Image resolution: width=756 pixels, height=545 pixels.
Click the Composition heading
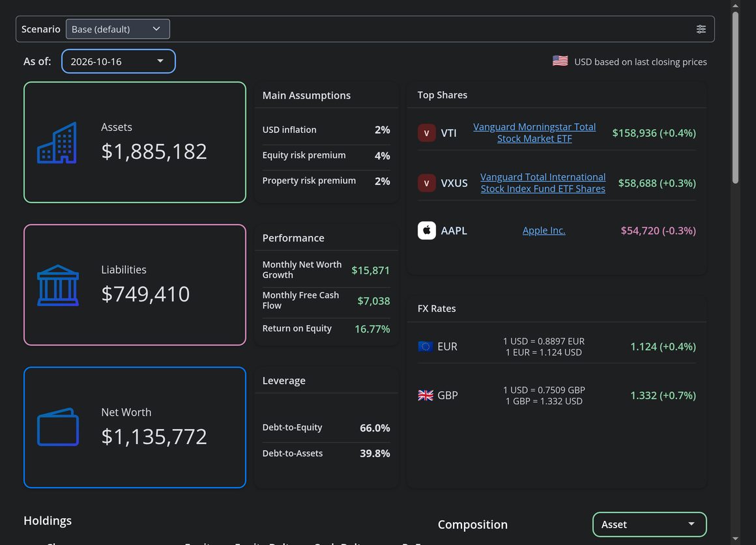pyautogui.click(x=472, y=524)
